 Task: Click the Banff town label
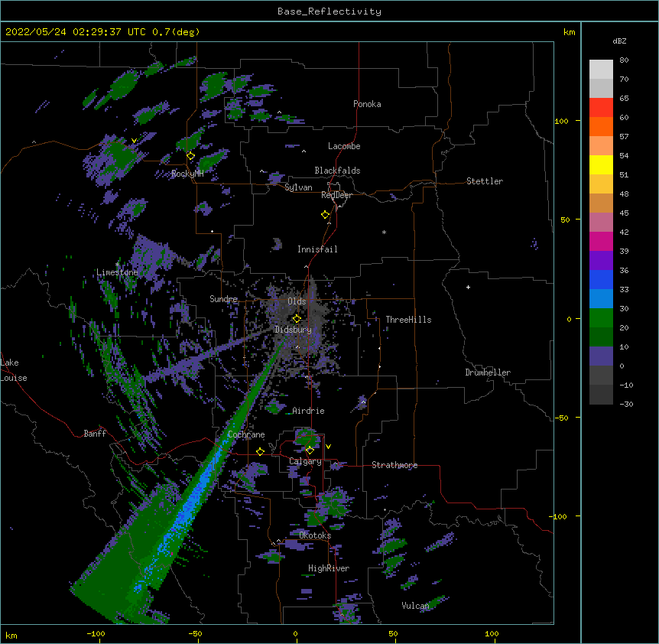[x=95, y=434]
